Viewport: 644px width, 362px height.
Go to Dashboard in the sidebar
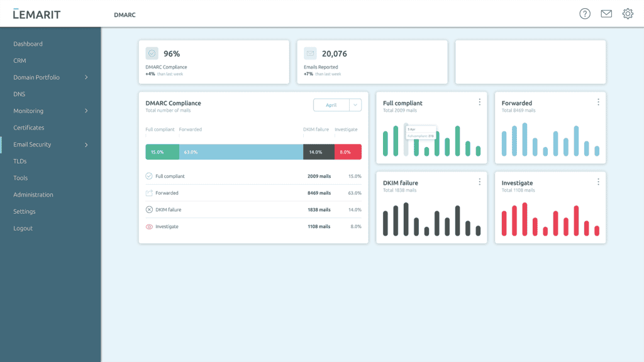pyautogui.click(x=28, y=44)
